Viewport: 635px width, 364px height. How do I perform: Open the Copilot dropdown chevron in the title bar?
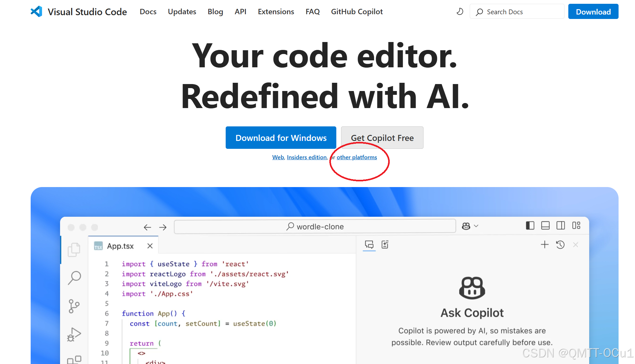[476, 226]
